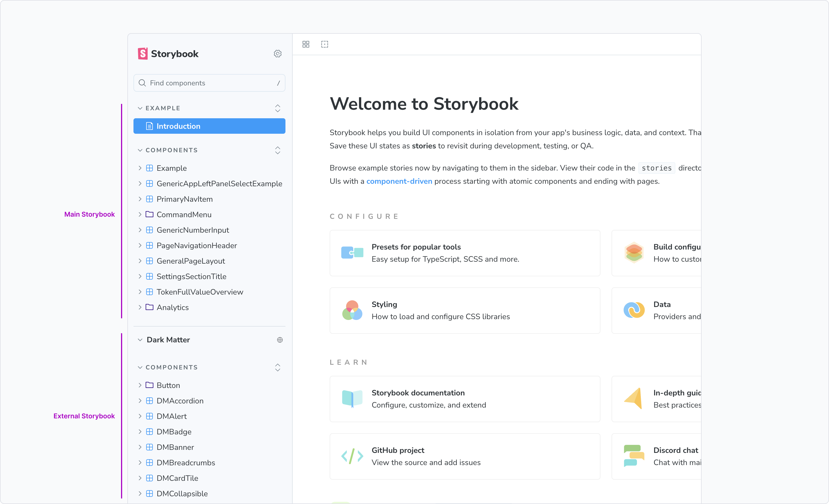Select the TokenFullValueOverview component

[x=200, y=292]
